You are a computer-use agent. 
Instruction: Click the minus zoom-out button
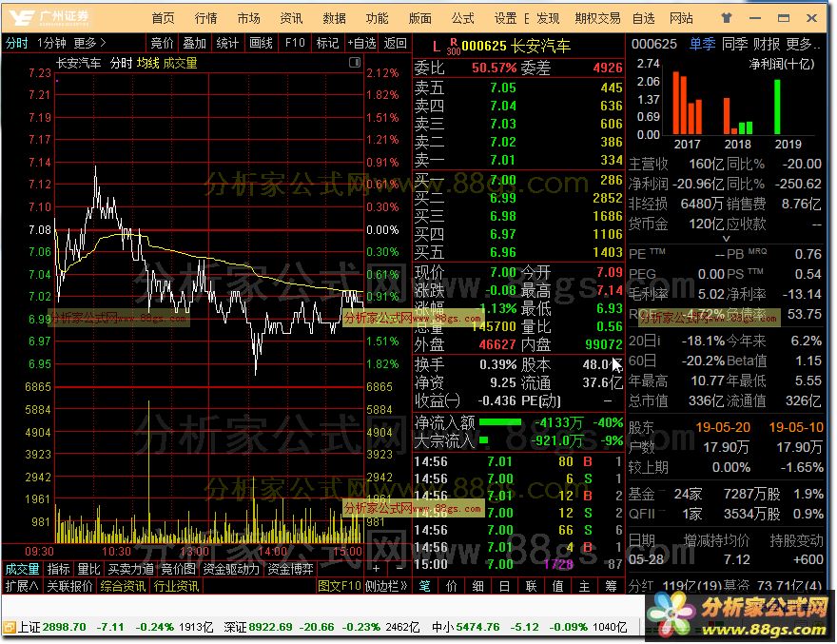tap(399, 568)
